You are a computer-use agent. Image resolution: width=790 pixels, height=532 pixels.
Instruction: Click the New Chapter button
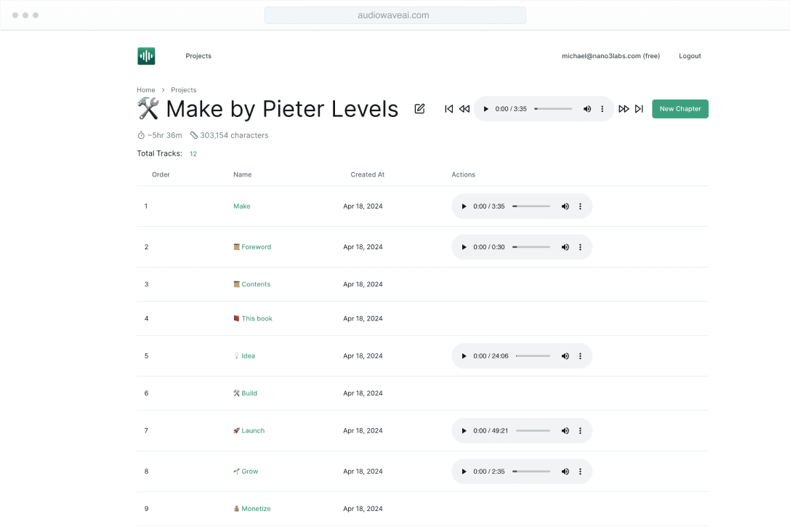[680, 109]
